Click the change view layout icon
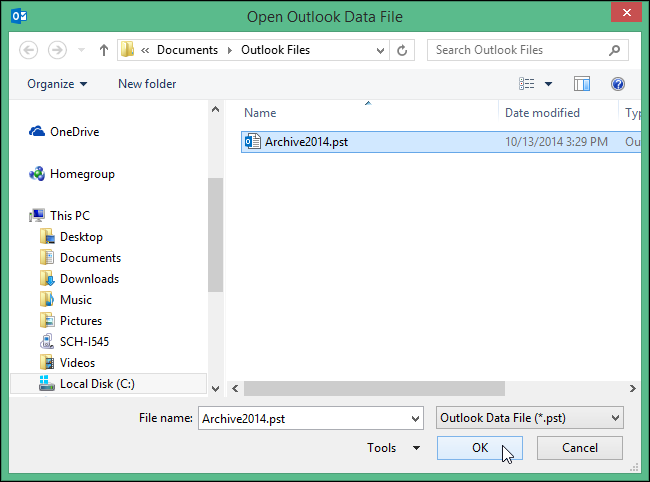This screenshot has height=482, width=650. [x=527, y=84]
